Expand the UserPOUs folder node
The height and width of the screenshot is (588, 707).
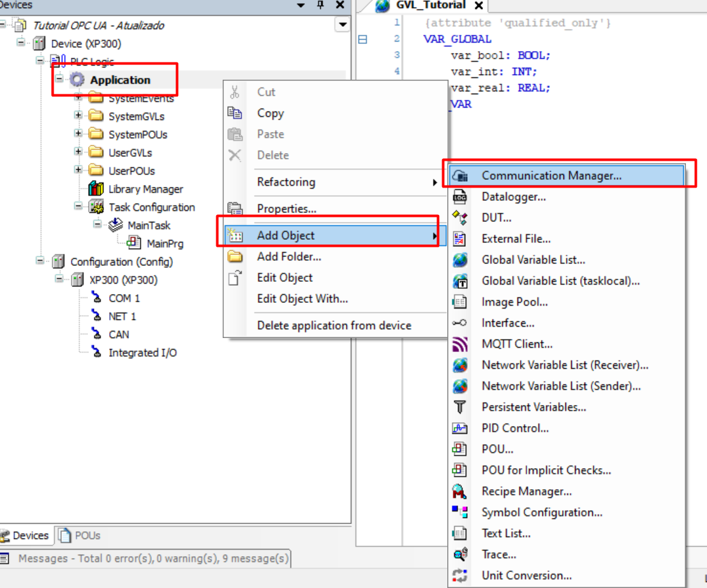click(78, 170)
